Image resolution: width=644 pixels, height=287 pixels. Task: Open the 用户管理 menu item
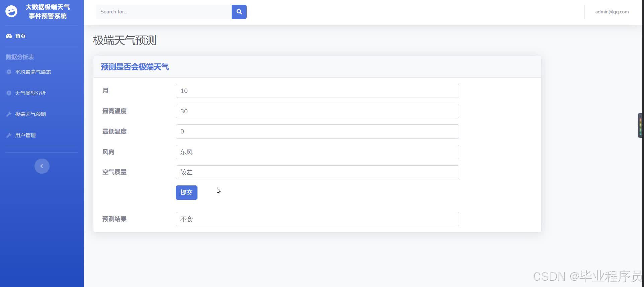(25, 135)
